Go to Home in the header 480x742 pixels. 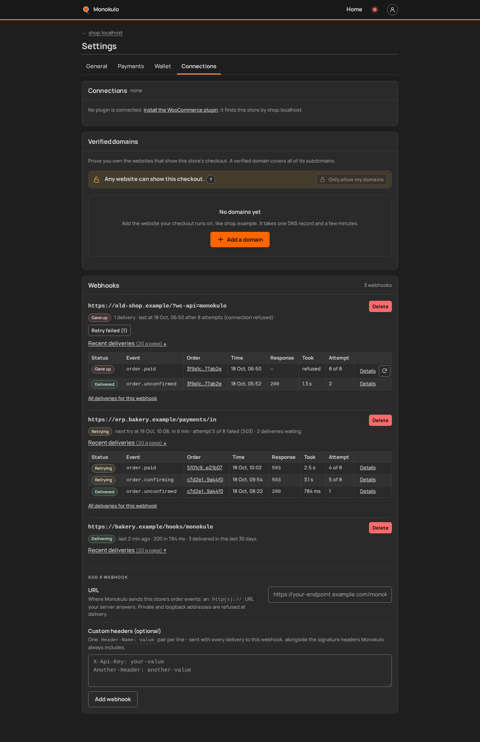click(x=354, y=9)
